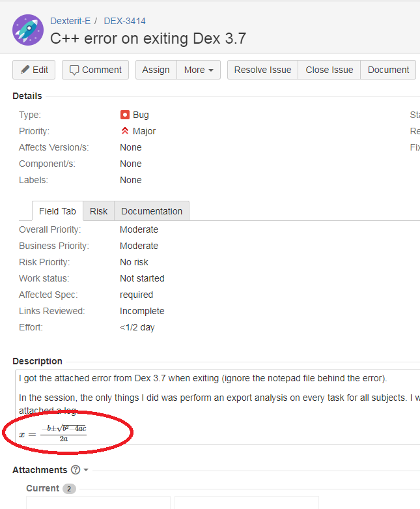The height and width of the screenshot is (509, 420).
Task: Open the Dexterit-E project link
Action: (70, 21)
